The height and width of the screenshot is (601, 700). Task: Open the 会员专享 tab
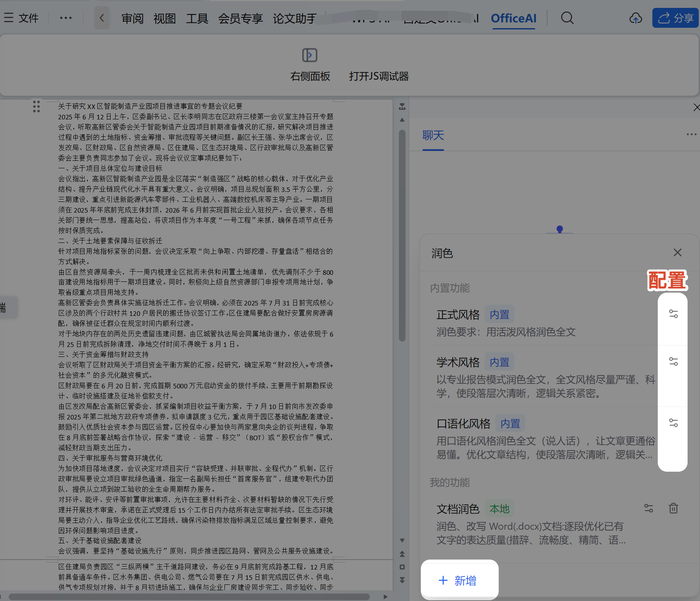tap(241, 18)
